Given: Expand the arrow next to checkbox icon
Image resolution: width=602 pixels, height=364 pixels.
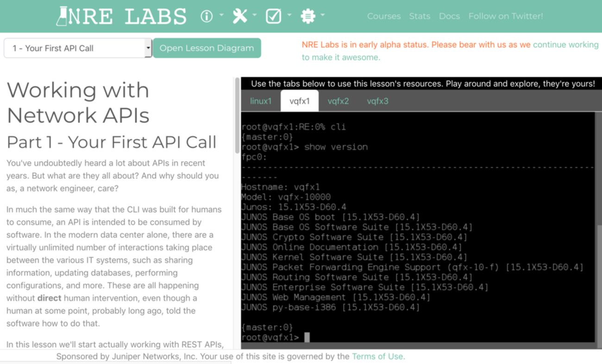Looking at the screenshot, I should point(289,15).
